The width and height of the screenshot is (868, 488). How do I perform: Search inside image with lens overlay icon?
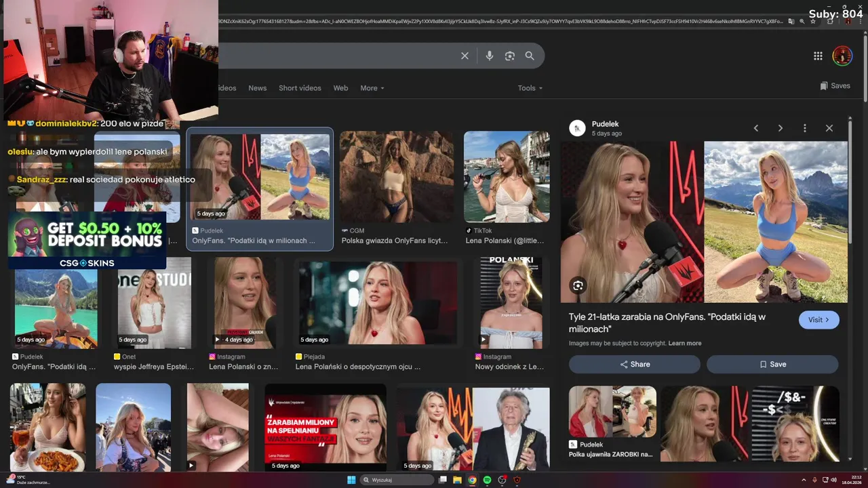tap(578, 285)
